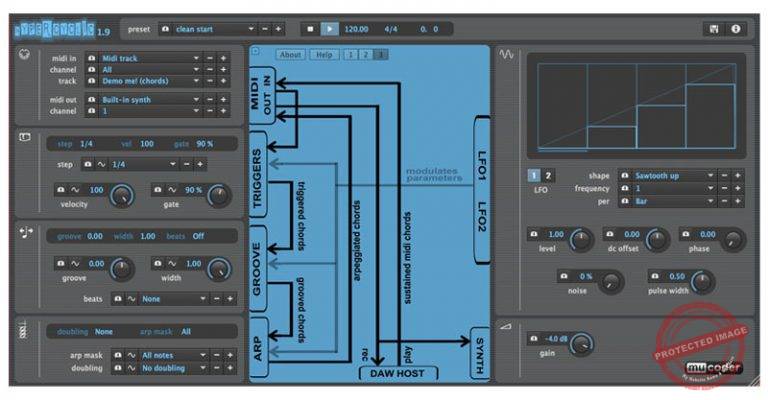Click the modulation wave icon beside step
The image size is (768, 400).
[101, 165]
